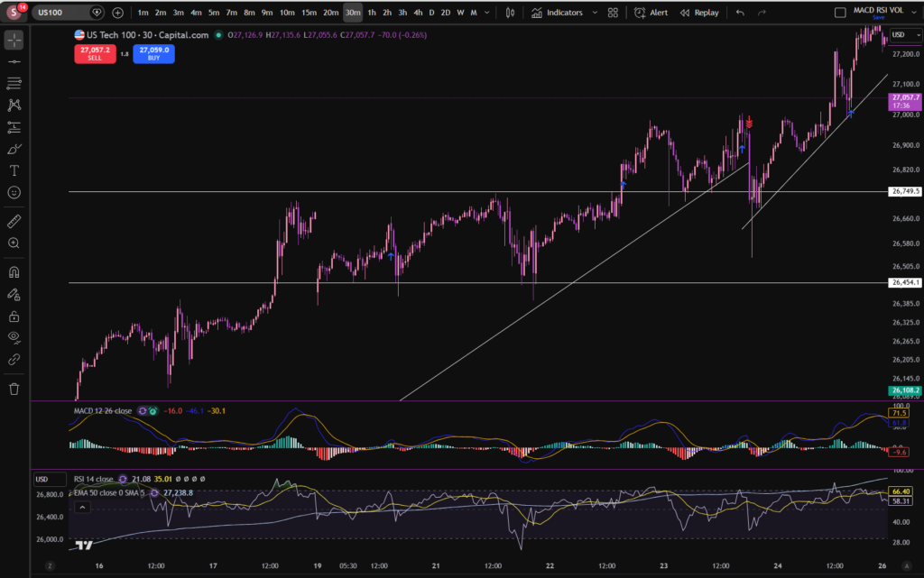This screenshot has width=924, height=578.
Task: Click the MACD 12 26 close legend
Action: 103,411
